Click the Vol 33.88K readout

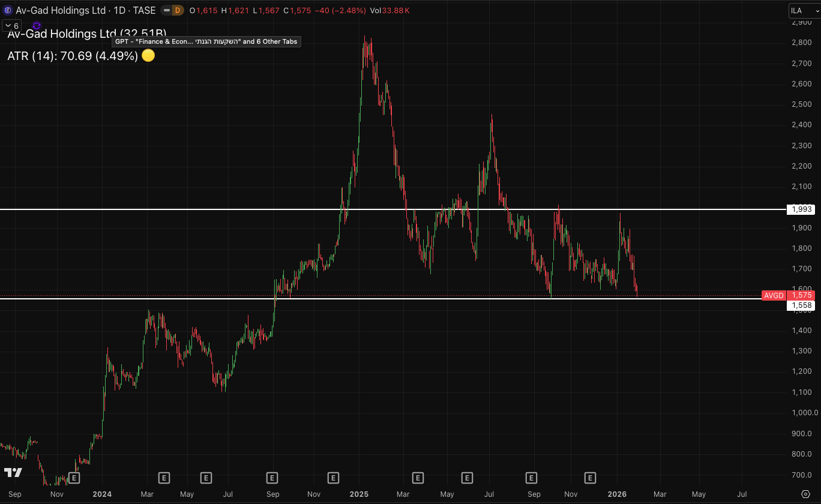(x=389, y=10)
